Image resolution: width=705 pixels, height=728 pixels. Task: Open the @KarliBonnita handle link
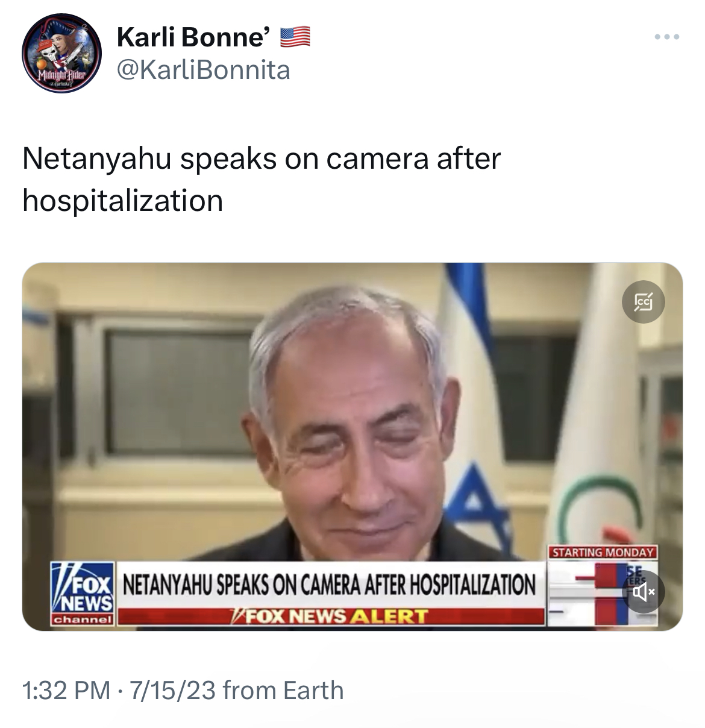(x=203, y=71)
